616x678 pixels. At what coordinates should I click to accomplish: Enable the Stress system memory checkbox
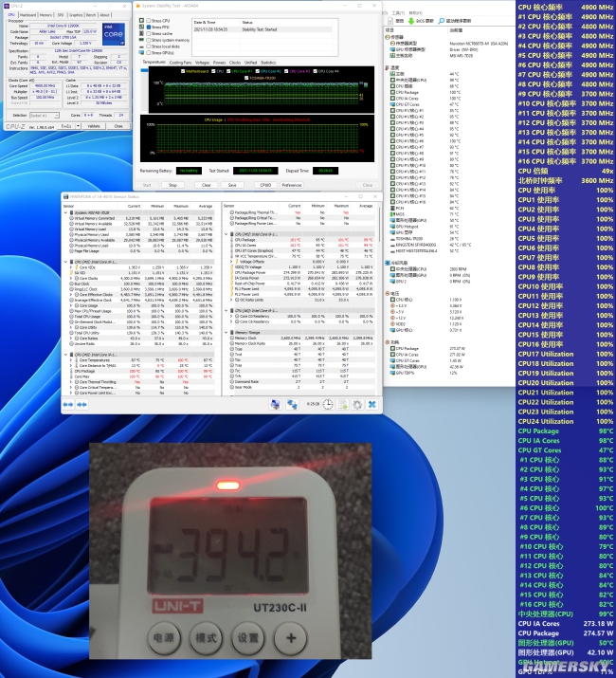[149, 40]
